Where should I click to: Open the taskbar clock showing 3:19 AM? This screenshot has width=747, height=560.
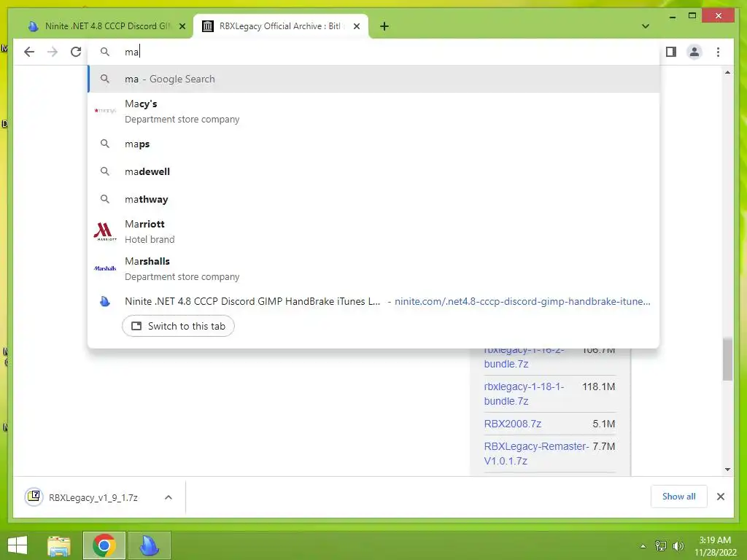click(715, 546)
